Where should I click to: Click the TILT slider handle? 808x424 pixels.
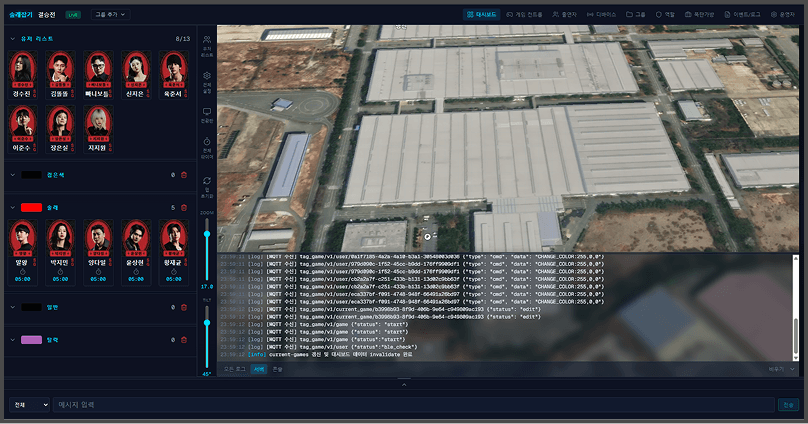[x=207, y=323]
